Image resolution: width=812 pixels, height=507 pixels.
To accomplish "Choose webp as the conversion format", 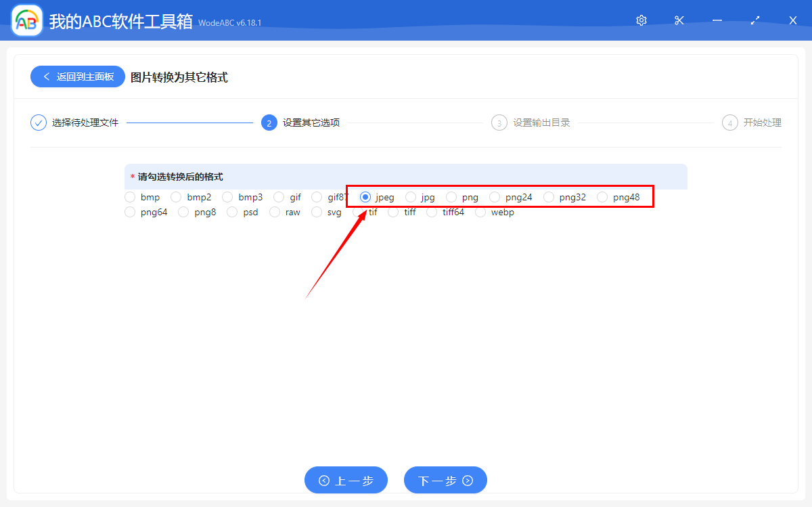I will [480, 212].
